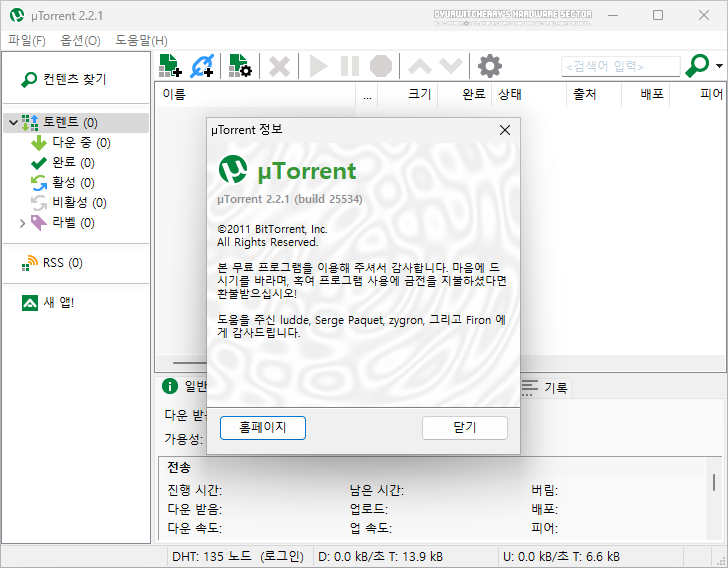Click the Create New Torrent icon
728x568 pixels.
pyautogui.click(x=240, y=65)
